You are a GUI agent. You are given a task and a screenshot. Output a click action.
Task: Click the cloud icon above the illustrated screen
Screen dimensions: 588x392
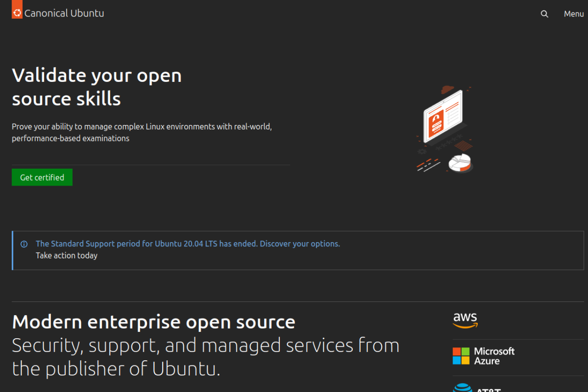pyautogui.click(x=447, y=90)
